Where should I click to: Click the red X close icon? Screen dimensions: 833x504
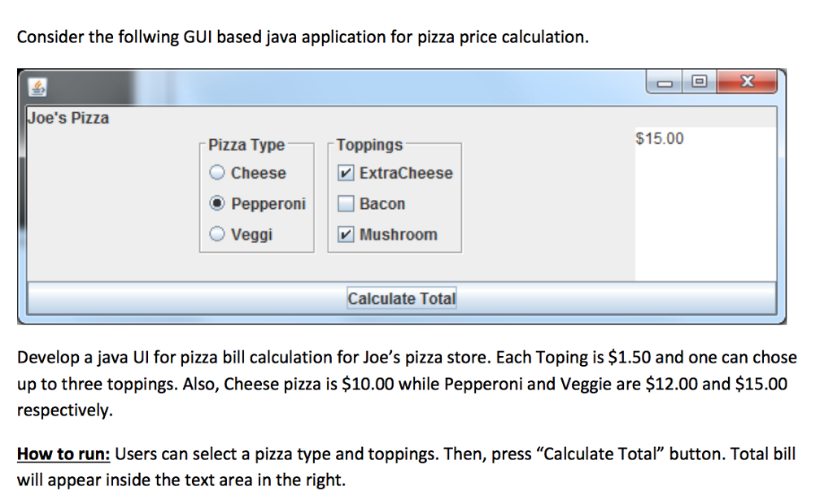[x=746, y=81]
